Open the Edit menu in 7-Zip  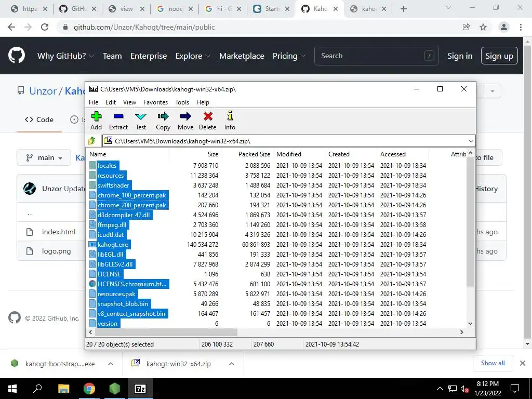111,102
